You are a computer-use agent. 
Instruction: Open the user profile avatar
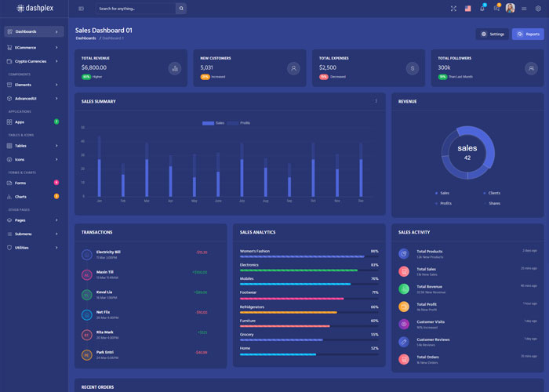[x=510, y=9]
